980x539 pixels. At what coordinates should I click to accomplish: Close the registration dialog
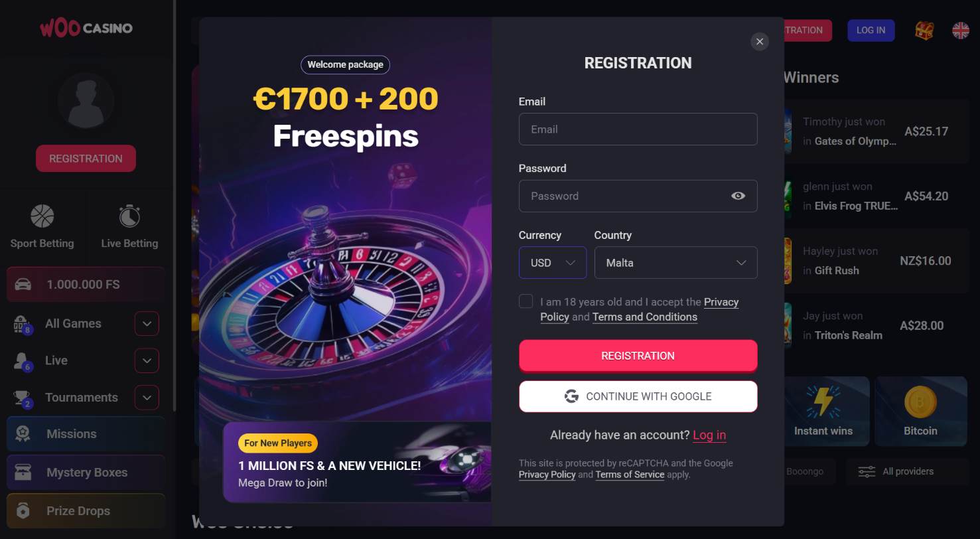[760, 42]
